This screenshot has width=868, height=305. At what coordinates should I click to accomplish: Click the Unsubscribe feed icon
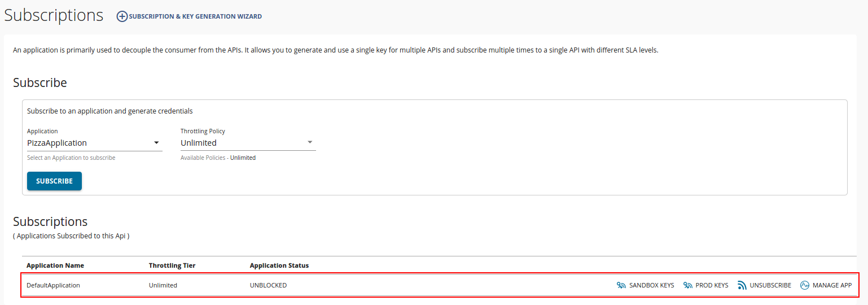742,285
